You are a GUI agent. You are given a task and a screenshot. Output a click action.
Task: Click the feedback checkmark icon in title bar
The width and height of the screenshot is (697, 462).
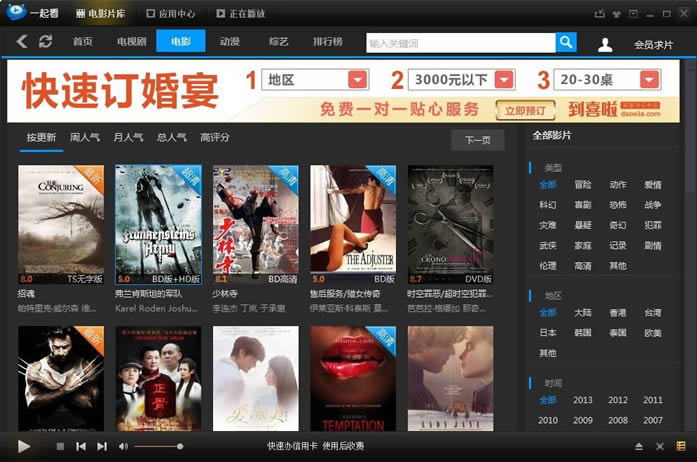click(600, 14)
